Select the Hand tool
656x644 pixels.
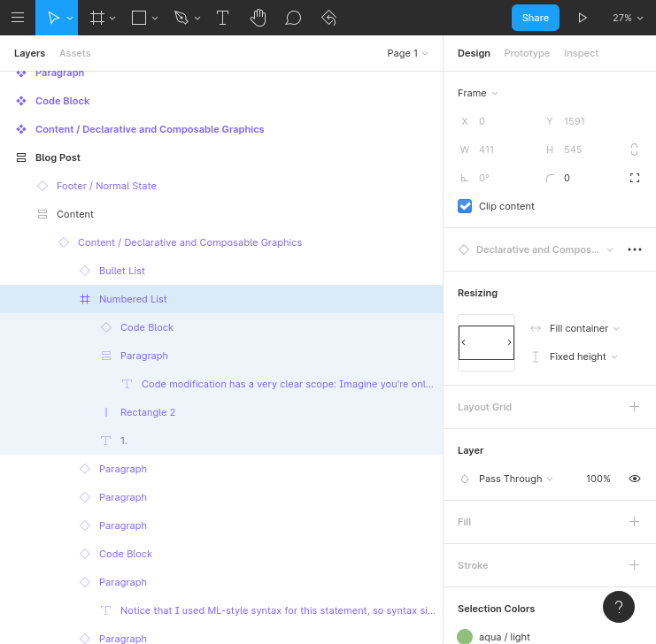[x=259, y=18]
